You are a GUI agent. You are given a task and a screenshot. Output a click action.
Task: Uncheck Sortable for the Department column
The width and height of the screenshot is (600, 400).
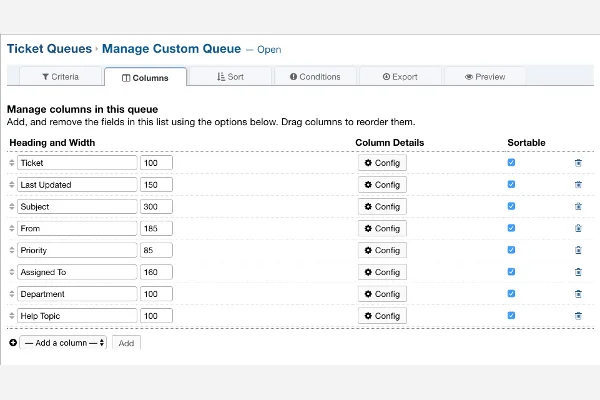511,293
